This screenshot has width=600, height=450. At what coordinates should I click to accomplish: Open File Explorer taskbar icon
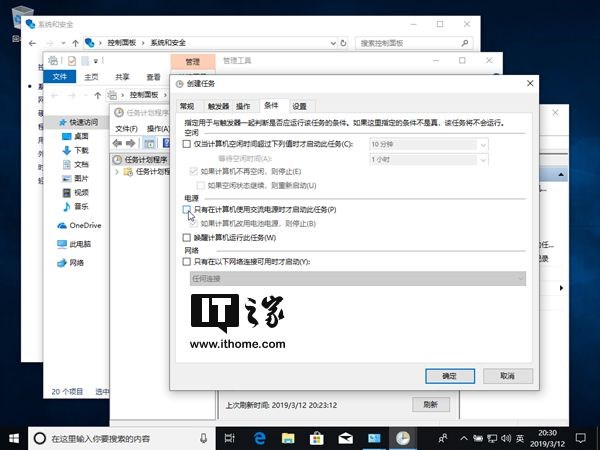pos(288,439)
